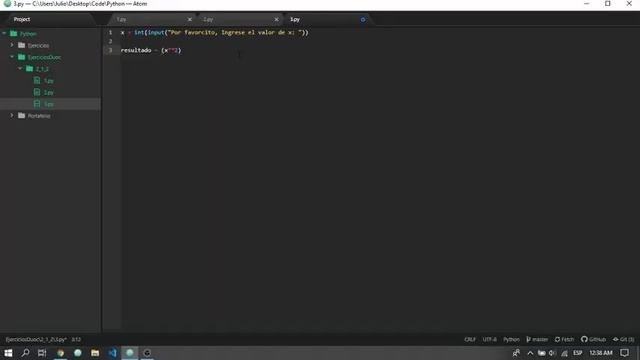Click the active Atom taskbar icon
This screenshot has width=640, height=360.
130,353
